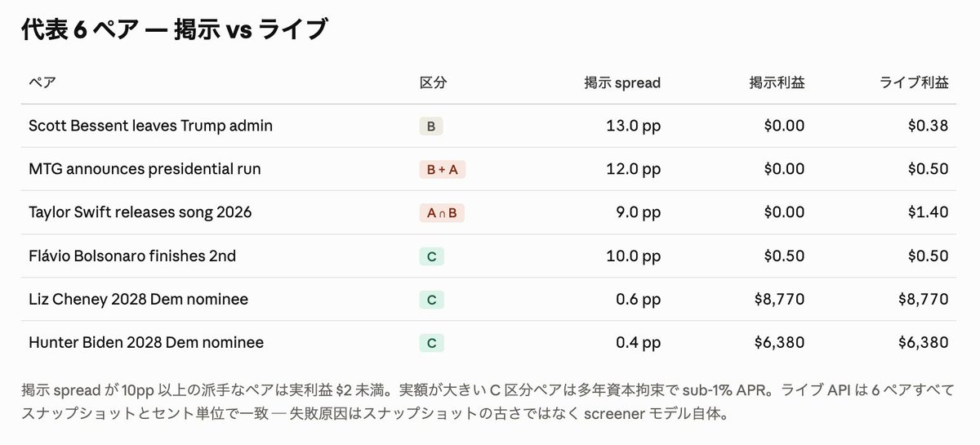Image resolution: width=980 pixels, height=445 pixels.
Task: Click the C badge for Liz Cheney row
Action: click(x=431, y=300)
